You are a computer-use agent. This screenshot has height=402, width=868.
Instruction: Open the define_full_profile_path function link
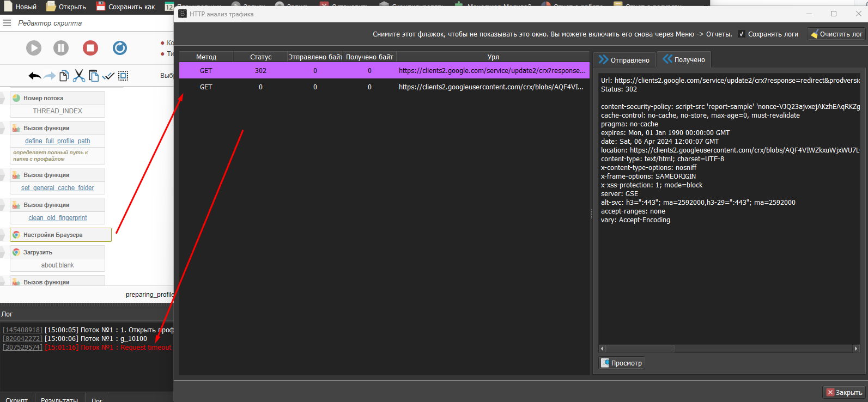[x=58, y=141]
